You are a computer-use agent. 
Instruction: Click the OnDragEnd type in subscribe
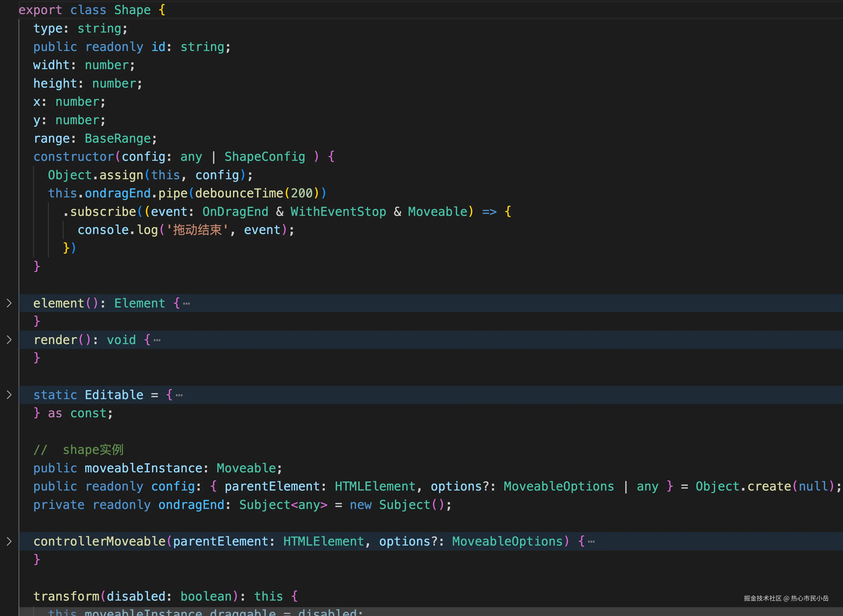[x=235, y=211]
